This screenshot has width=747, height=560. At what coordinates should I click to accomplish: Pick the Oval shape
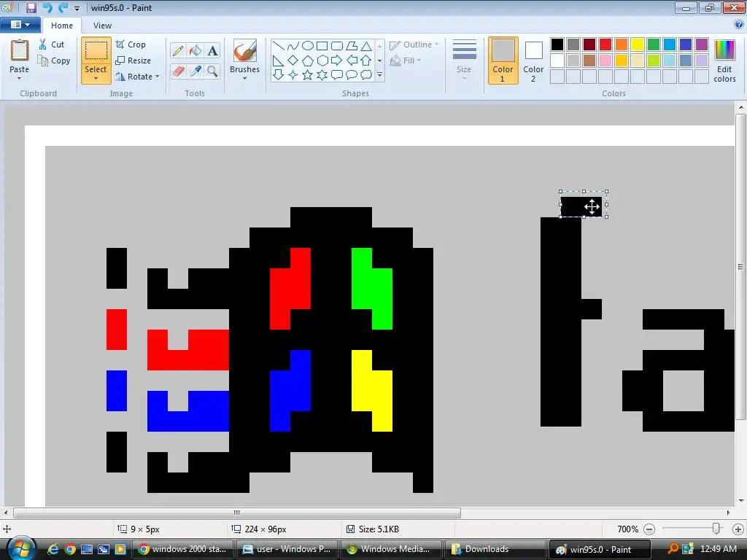(x=308, y=46)
